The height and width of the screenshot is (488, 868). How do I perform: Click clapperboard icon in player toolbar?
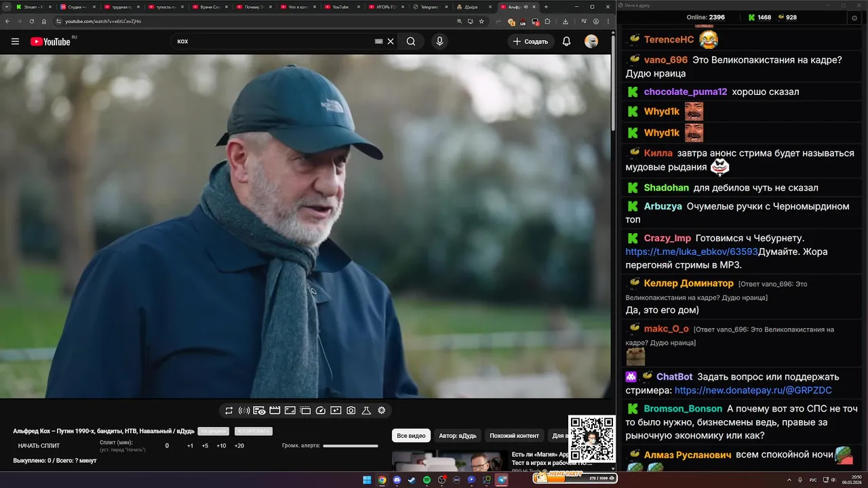click(x=275, y=411)
